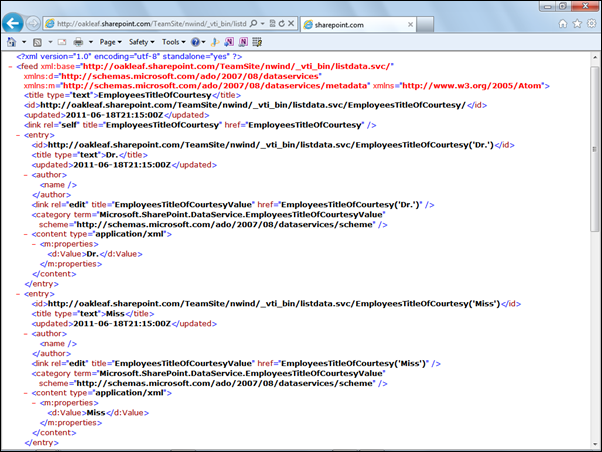Open the Safety menu
Viewport: 602px width, 452px height.
click(142, 42)
